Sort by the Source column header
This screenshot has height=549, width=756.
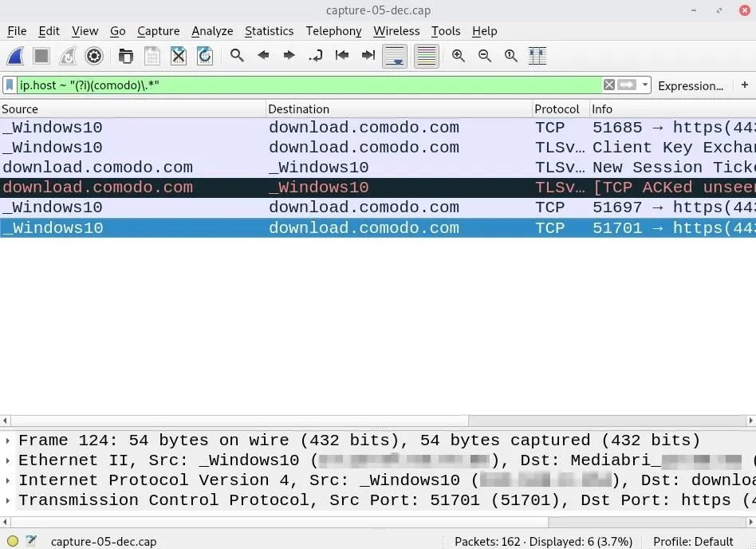tap(132, 109)
